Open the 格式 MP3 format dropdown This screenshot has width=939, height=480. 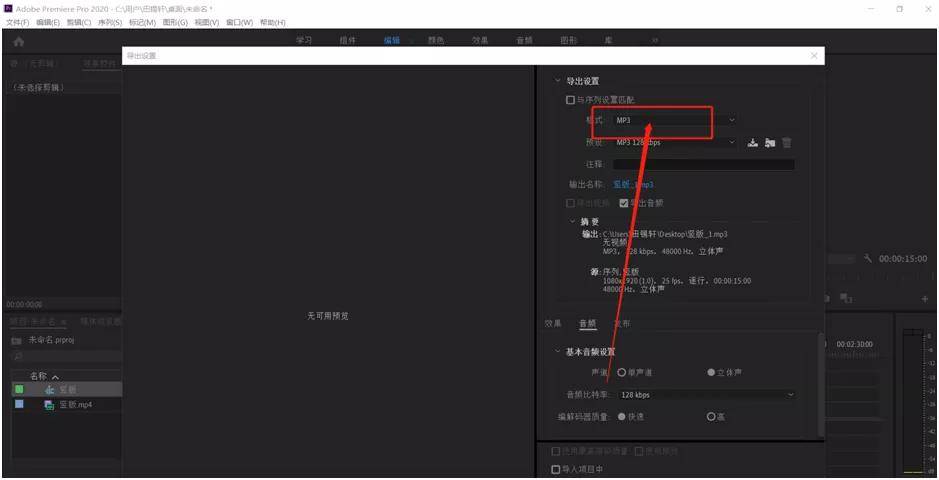click(x=675, y=120)
